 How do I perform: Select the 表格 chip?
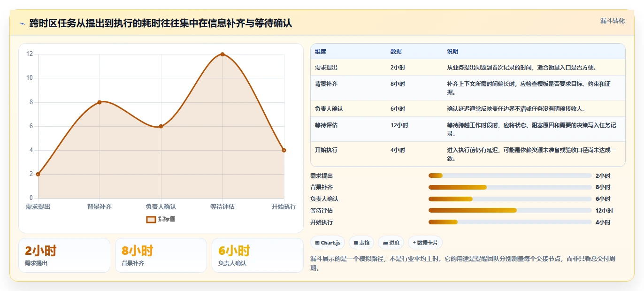361,243
